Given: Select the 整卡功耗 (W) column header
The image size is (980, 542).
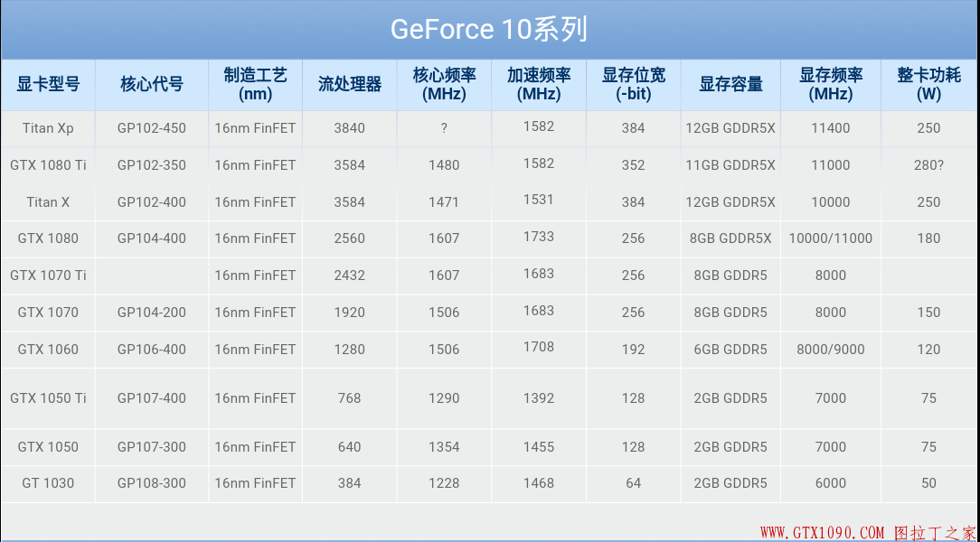Looking at the screenshot, I should 928,84.
